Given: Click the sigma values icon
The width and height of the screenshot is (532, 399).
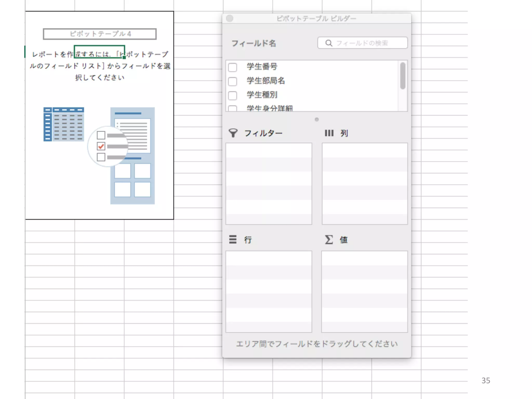Looking at the screenshot, I should click(x=329, y=239).
